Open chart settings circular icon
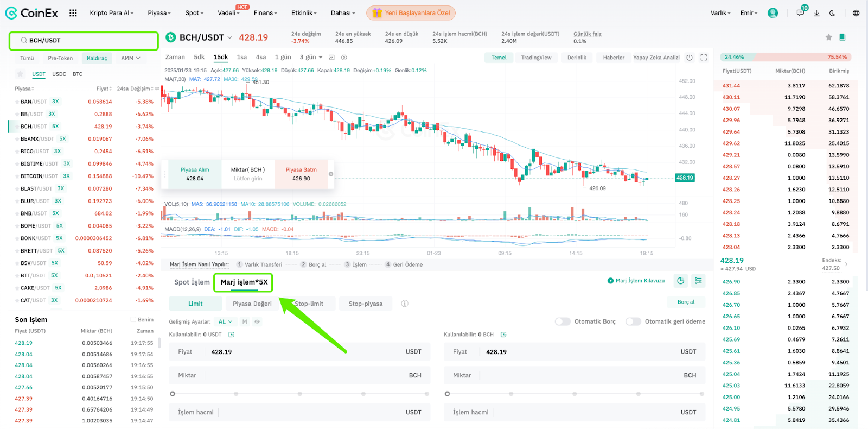Viewport: 868px width, 429px height. 344,57
